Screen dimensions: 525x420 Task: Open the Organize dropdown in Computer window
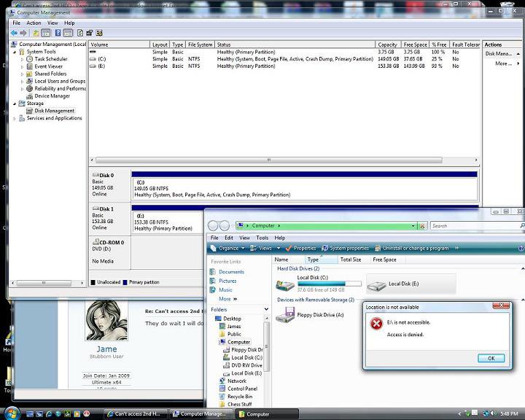227,248
